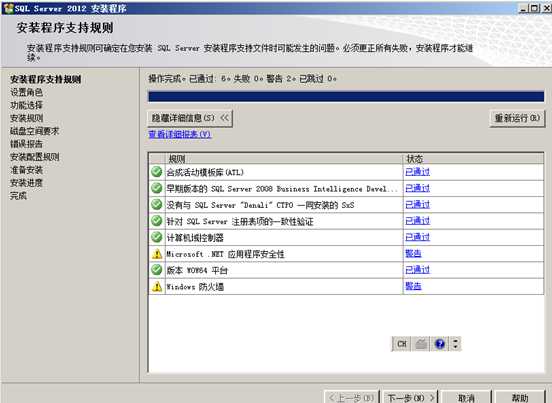Click the warning triangle icon for Microsoft .NET 应用程序安全性
Screen dimensions: 552x403
(157, 254)
